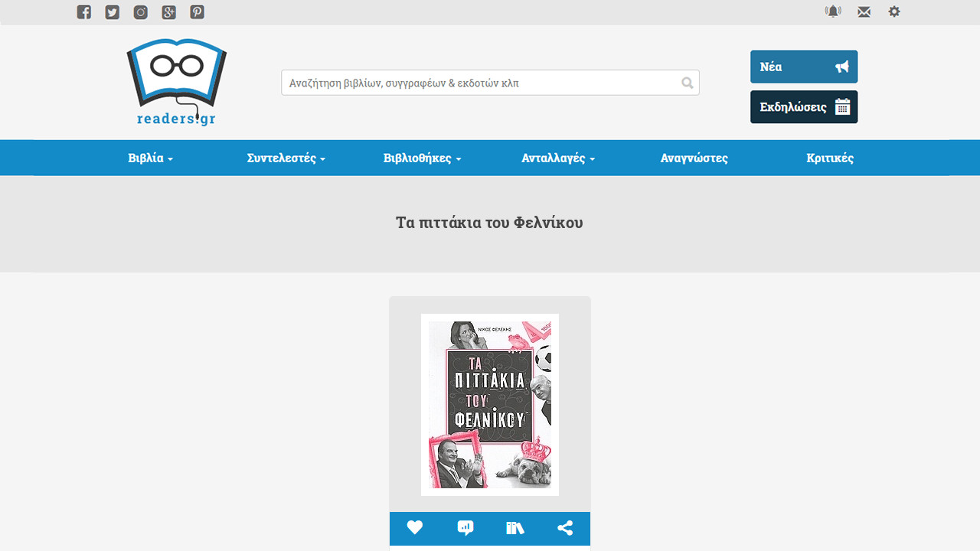Click the Νέα button
Image resolution: width=980 pixels, height=551 pixels.
(804, 67)
